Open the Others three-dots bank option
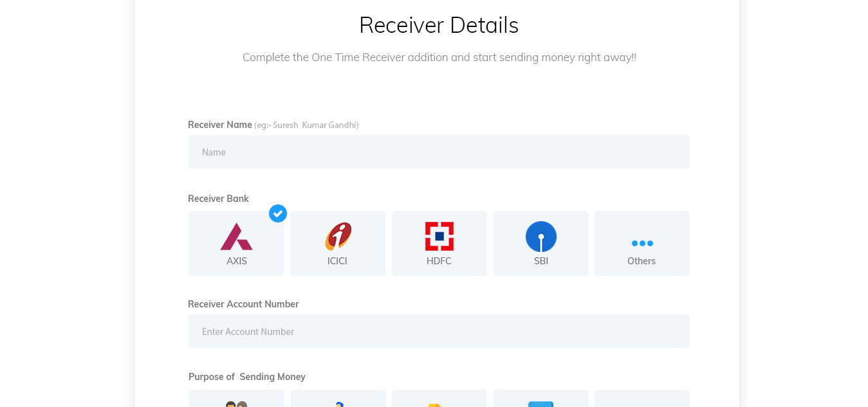Viewport: 868px width, 407px height. click(642, 243)
